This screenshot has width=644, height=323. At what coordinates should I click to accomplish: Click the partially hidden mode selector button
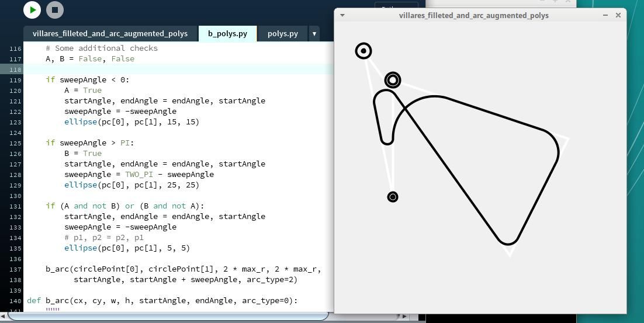click(x=396, y=7)
